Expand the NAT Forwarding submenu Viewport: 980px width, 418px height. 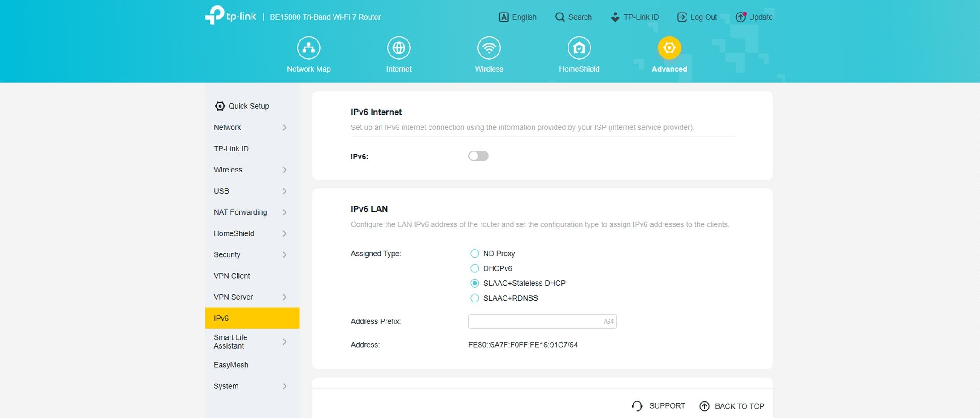tap(250, 212)
